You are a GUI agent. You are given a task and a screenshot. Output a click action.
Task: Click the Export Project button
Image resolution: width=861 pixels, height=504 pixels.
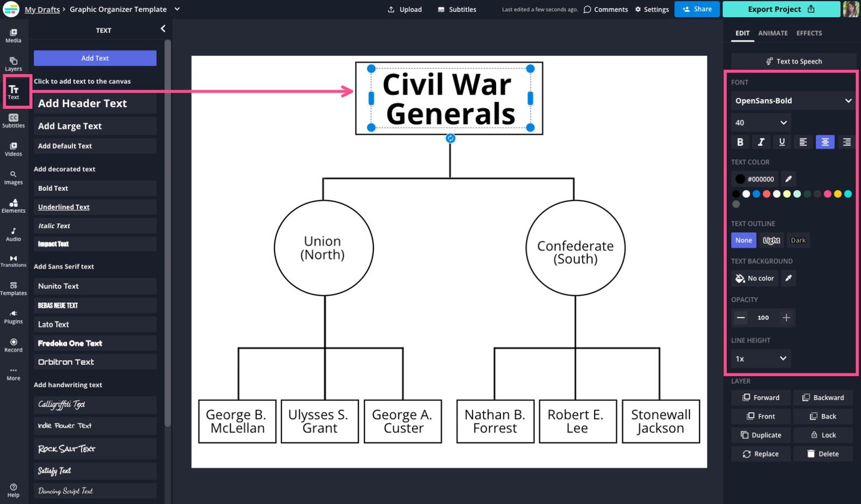(x=780, y=9)
